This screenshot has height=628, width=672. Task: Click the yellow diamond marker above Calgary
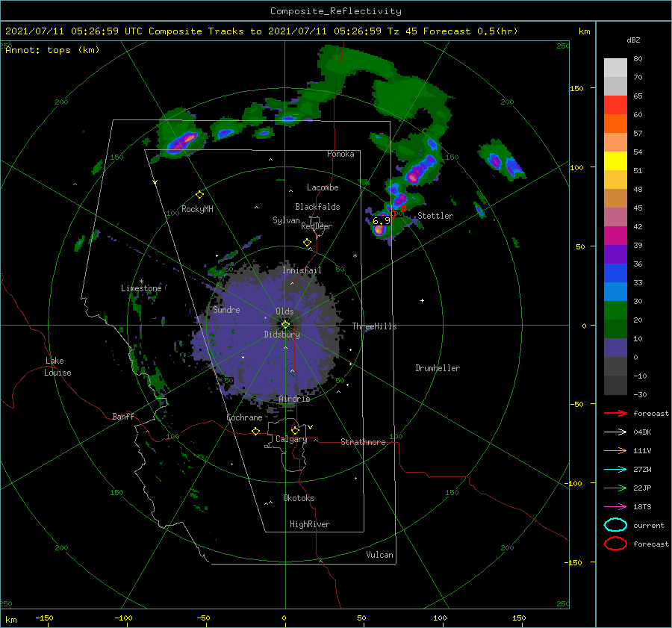tap(295, 430)
